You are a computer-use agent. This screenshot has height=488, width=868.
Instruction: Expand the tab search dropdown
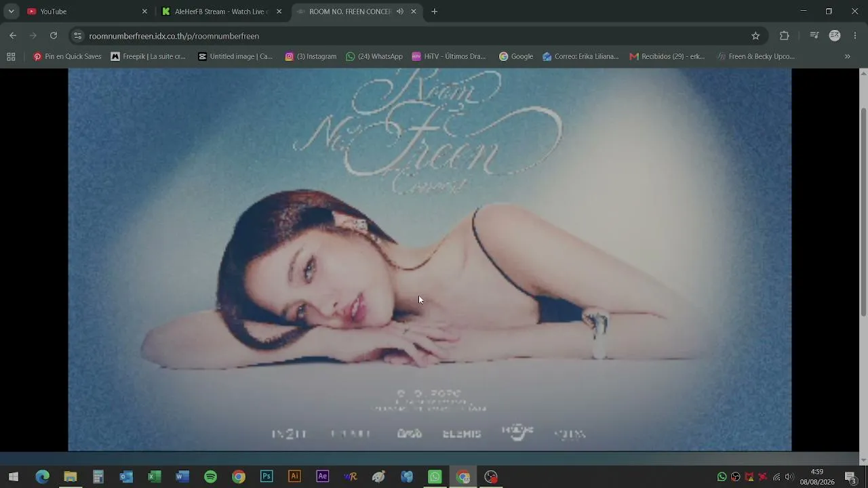[12, 12]
